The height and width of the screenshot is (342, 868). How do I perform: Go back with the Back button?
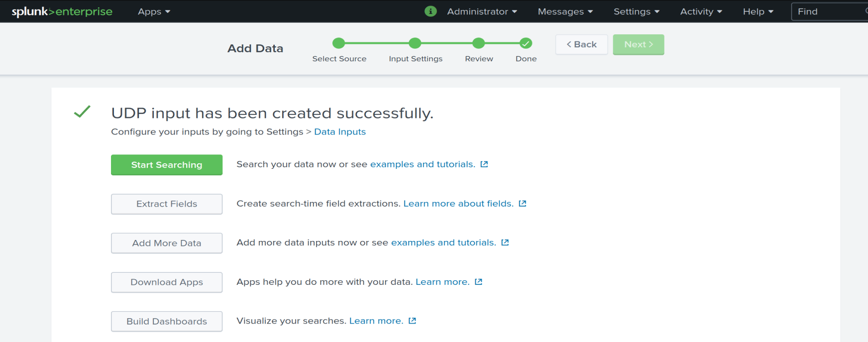tap(582, 44)
